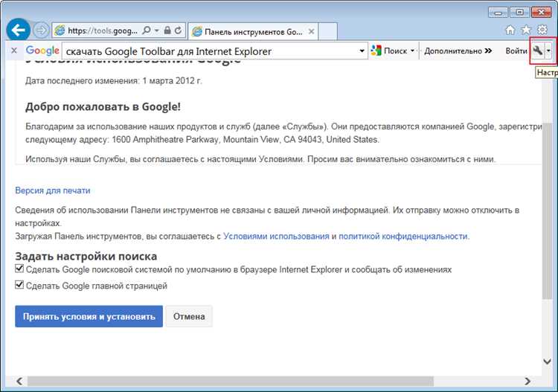This screenshot has width=558, height=392.
Task: Click 'Дата последнего изменения: 1 марта 2012 г.' text
Action: (x=114, y=81)
